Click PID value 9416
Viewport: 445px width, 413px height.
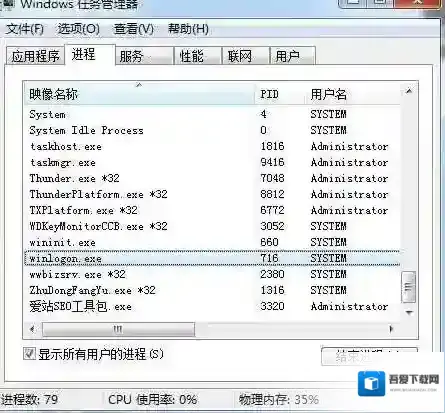click(x=272, y=162)
